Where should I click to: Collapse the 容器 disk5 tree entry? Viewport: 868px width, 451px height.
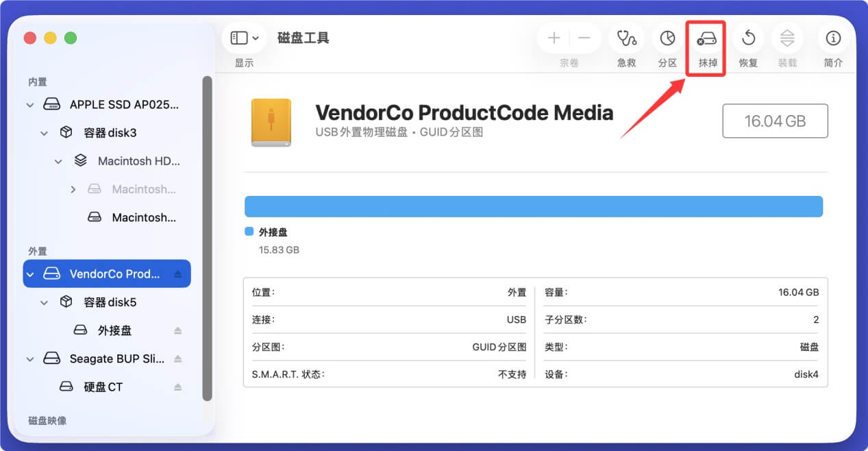(x=44, y=302)
